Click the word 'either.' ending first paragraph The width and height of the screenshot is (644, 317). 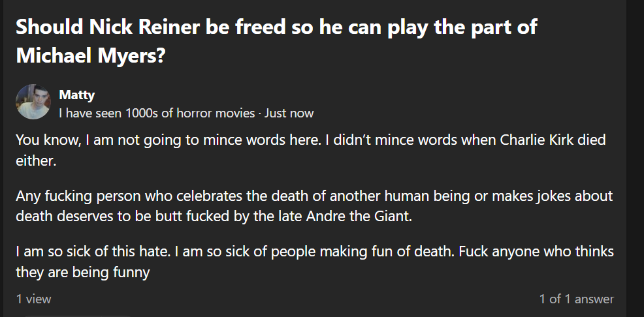click(x=36, y=160)
